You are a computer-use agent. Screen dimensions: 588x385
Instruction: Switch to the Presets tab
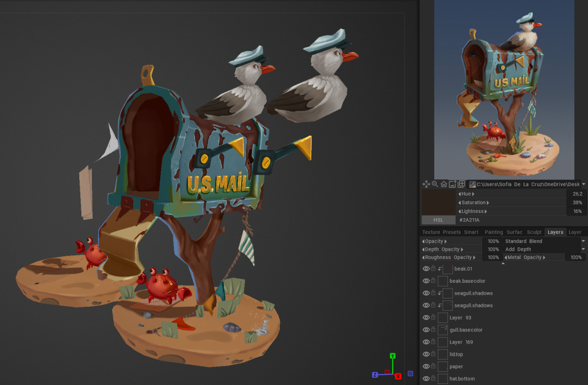452,232
